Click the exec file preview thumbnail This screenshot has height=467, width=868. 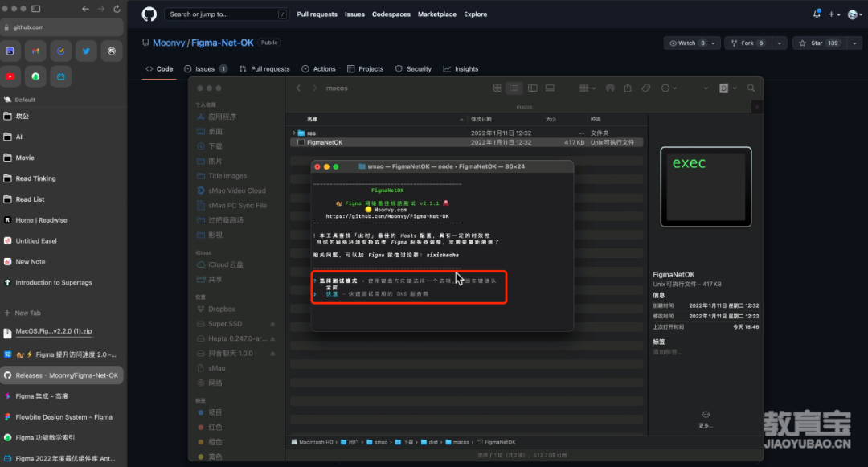[706, 186]
